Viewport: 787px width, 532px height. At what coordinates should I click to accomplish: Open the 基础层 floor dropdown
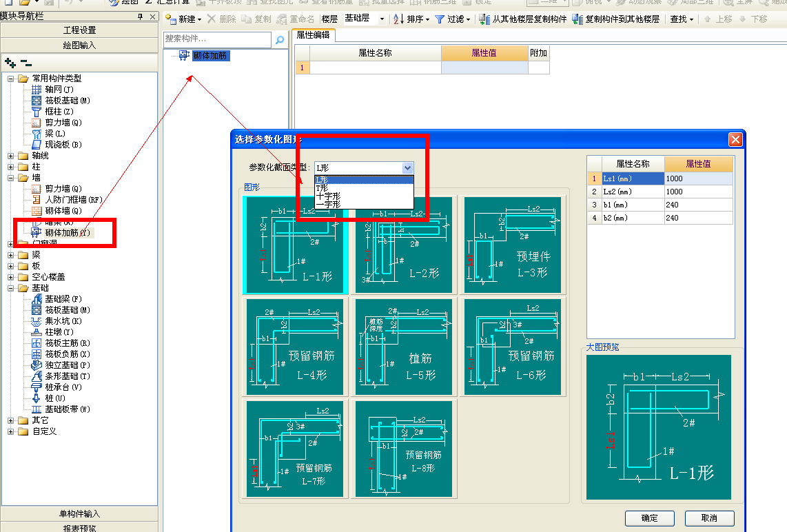[x=382, y=19]
